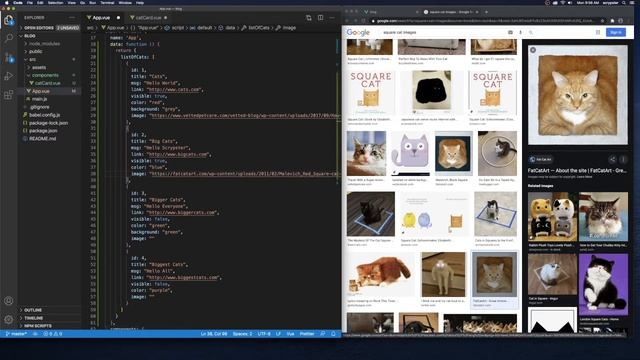Collapse the components folder

(45, 75)
